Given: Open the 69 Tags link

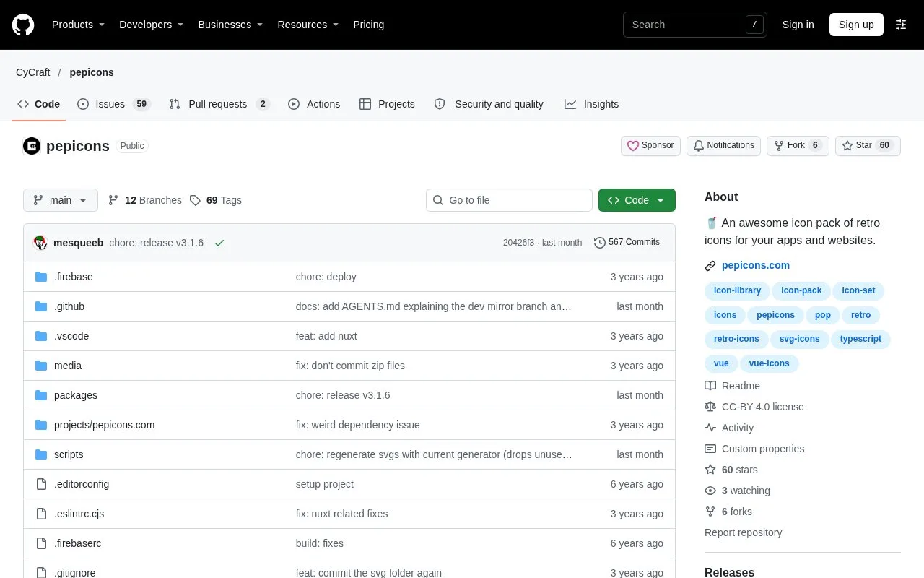Looking at the screenshot, I should click(216, 200).
